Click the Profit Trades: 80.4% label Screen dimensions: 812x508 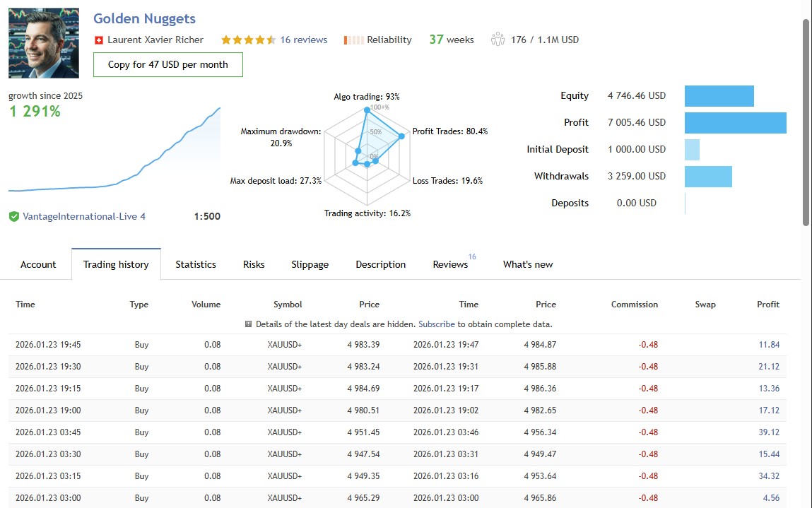click(450, 131)
